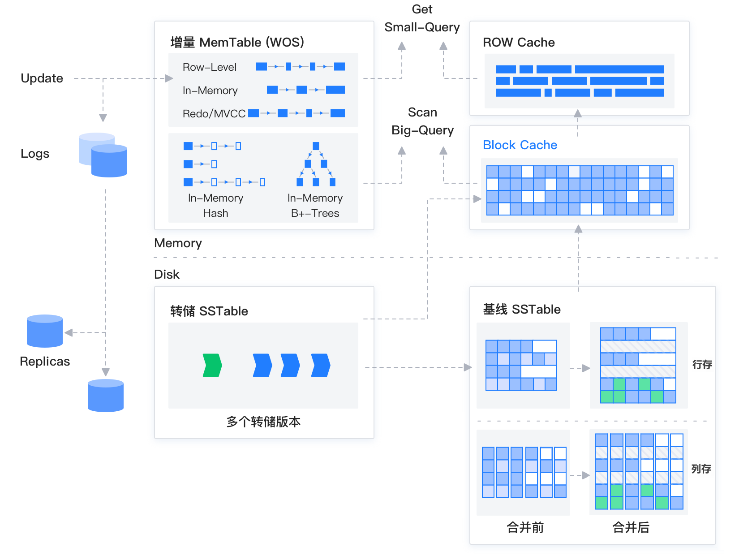Click the Get Small-Query label

[422, 18]
